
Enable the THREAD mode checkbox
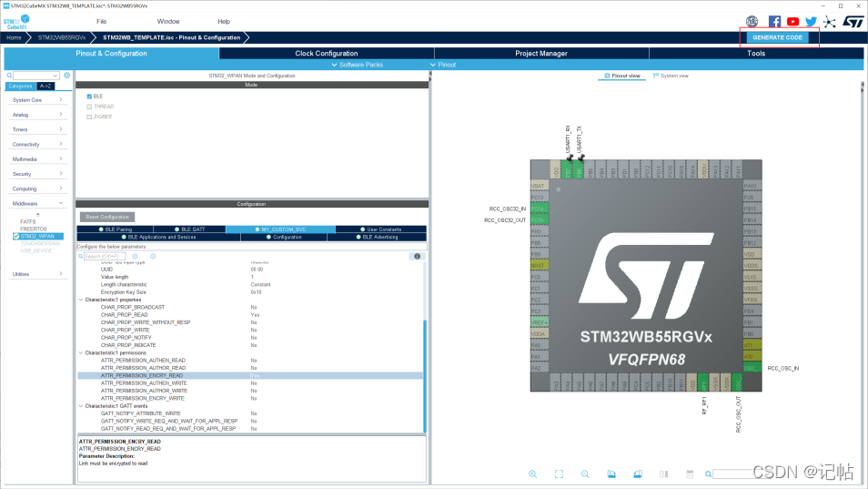coord(89,107)
